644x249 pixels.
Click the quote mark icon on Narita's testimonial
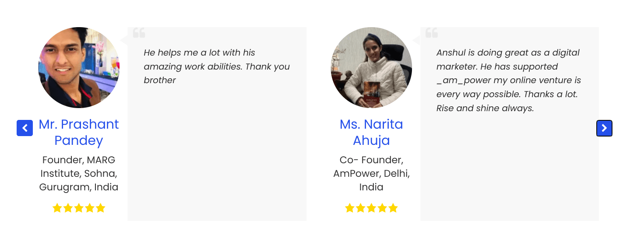[432, 33]
